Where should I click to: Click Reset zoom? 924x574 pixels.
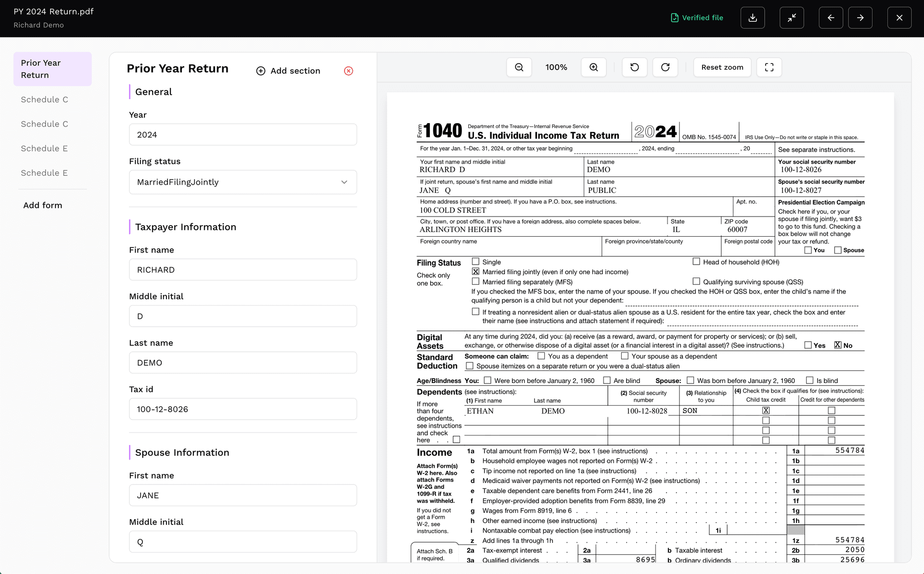(x=722, y=67)
